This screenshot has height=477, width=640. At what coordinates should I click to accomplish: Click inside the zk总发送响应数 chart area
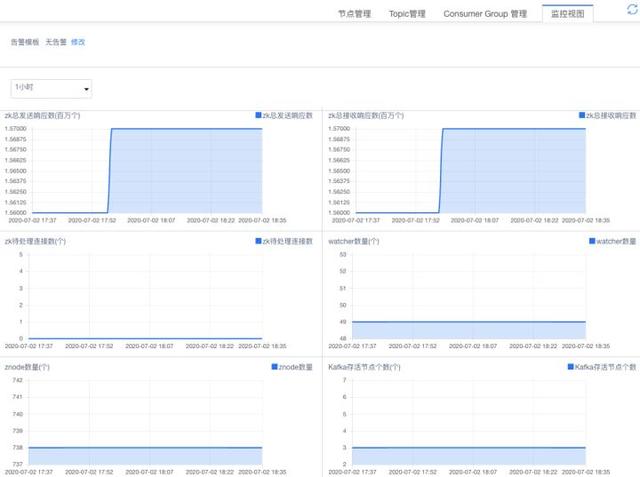point(185,170)
